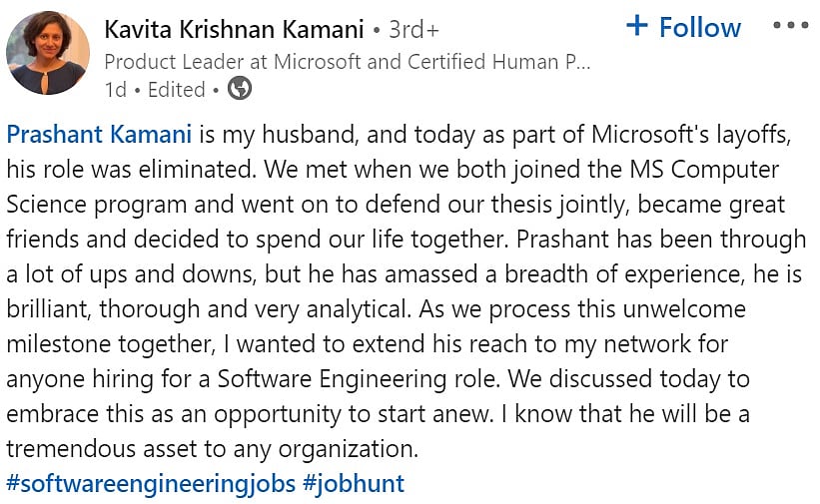Click the Follow button text
820x504 pixels.
(x=699, y=27)
